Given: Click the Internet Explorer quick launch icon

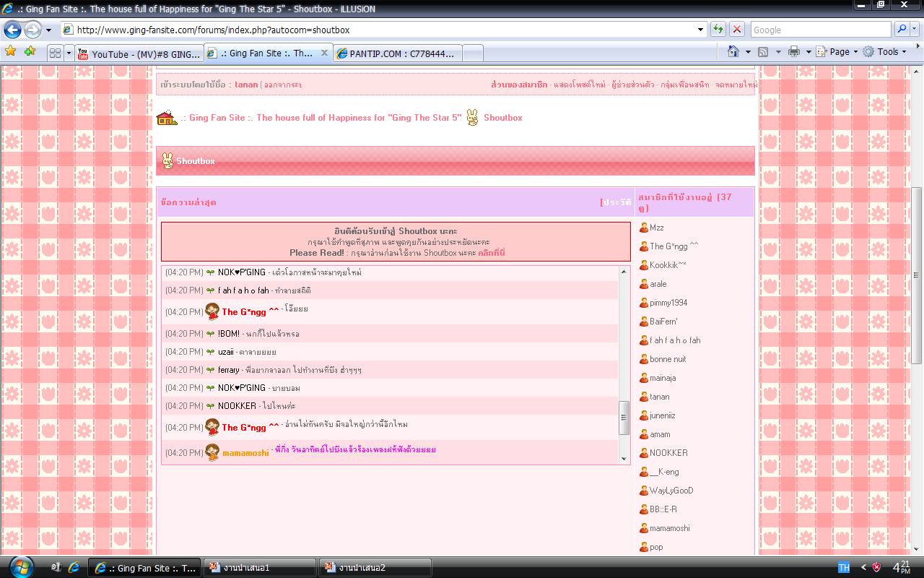Looking at the screenshot, I should point(74,567).
